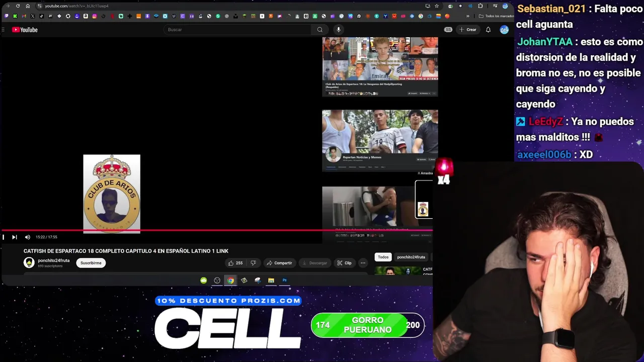Start voice search with the microphone
Screen dimensions: 644x362
pos(339,30)
